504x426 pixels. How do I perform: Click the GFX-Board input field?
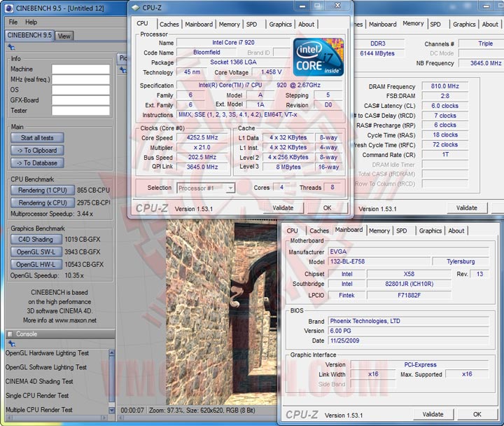[80, 100]
